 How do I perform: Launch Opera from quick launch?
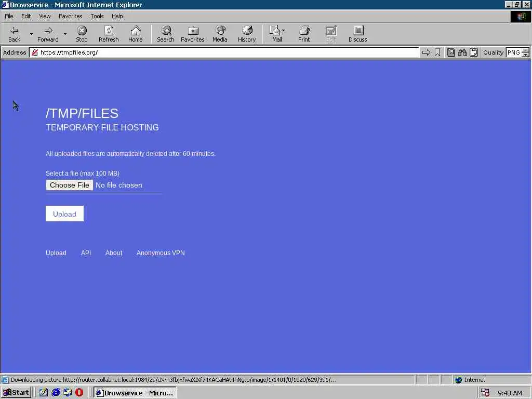(79, 393)
